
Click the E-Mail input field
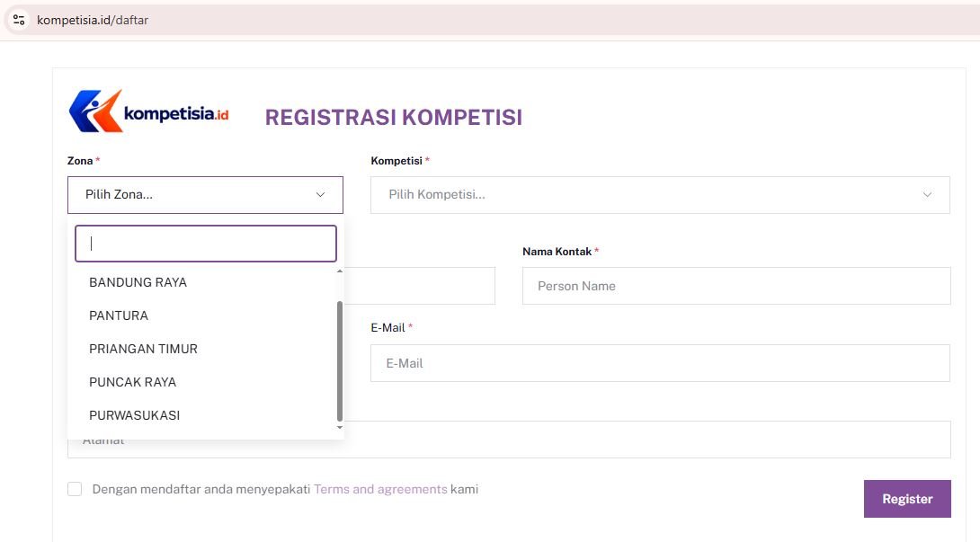(x=660, y=363)
